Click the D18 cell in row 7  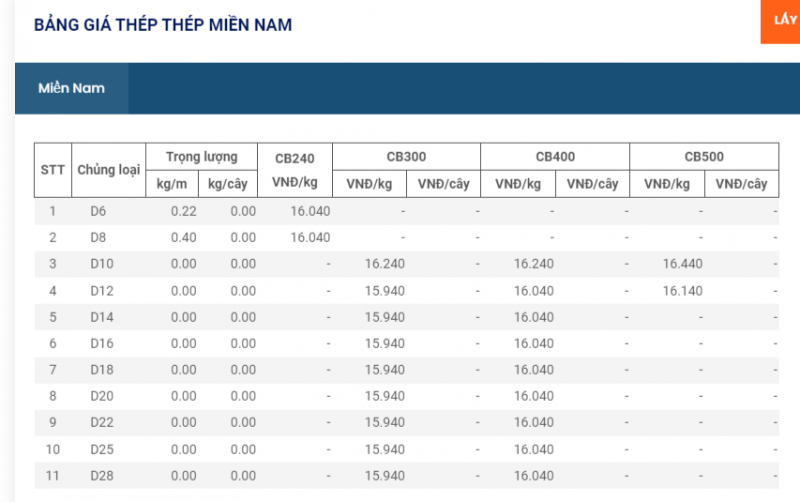(x=102, y=370)
